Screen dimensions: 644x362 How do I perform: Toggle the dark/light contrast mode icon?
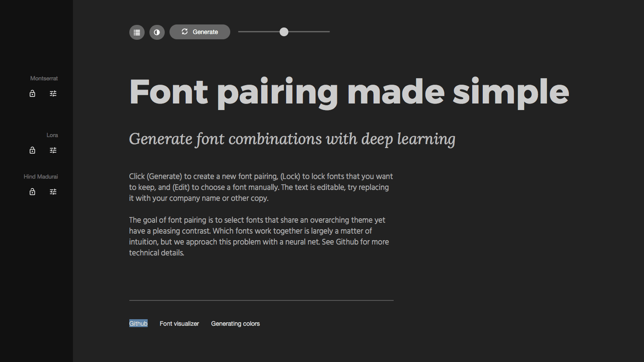(x=157, y=32)
